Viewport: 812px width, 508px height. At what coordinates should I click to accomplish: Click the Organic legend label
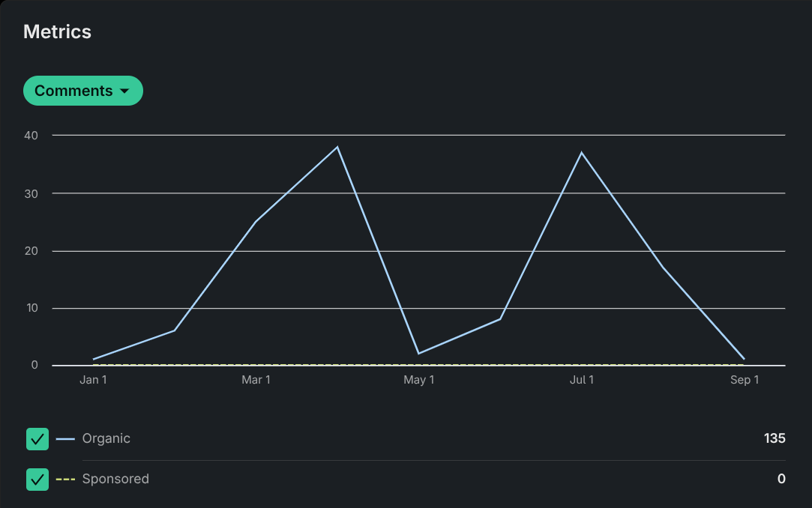[x=106, y=439]
